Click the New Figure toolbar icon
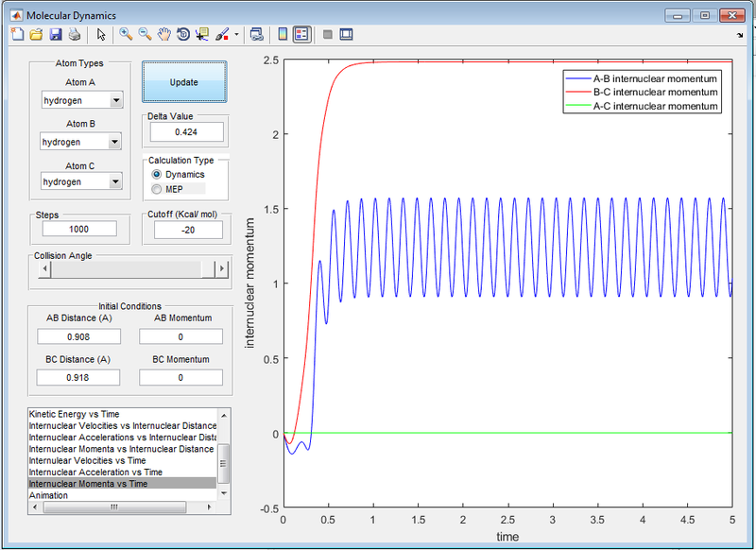This screenshot has width=756, height=550. pyautogui.click(x=16, y=35)
